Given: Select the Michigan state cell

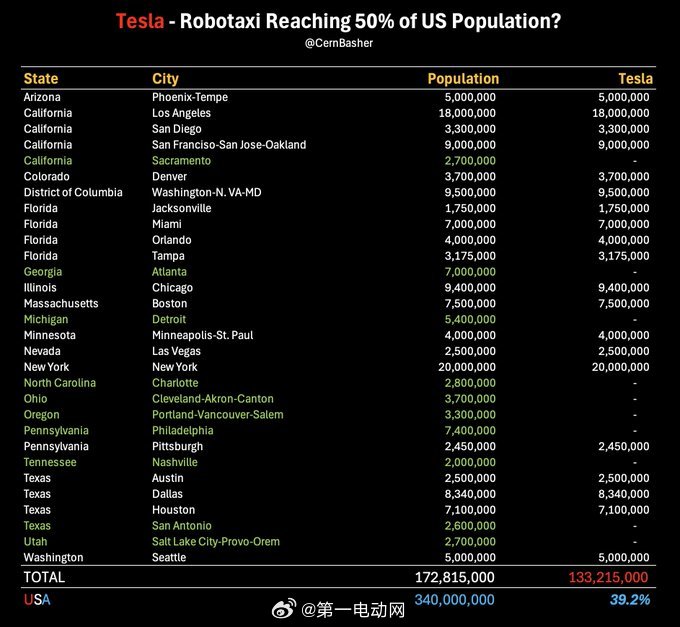Looking at the screenshot, I should (x=46, y=320).
